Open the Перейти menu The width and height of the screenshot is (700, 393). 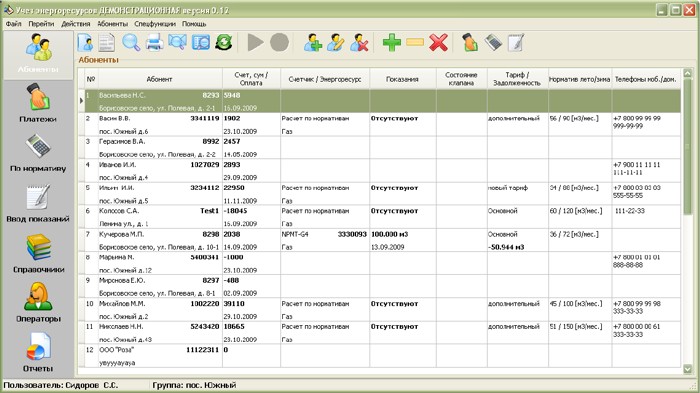click(x=41, y=24)
